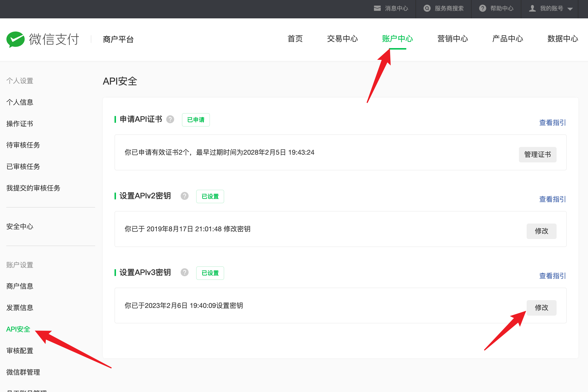Click the 设置APIv2密钥 section title
The image size is (588, 392).
145,196
